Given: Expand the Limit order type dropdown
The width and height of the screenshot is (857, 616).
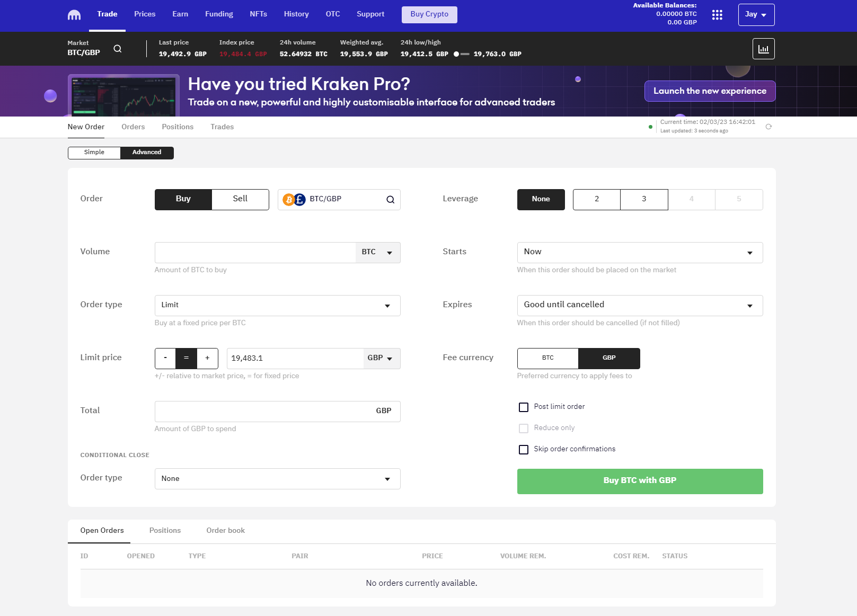Looking at the screenshot, I should coord(277,306).
